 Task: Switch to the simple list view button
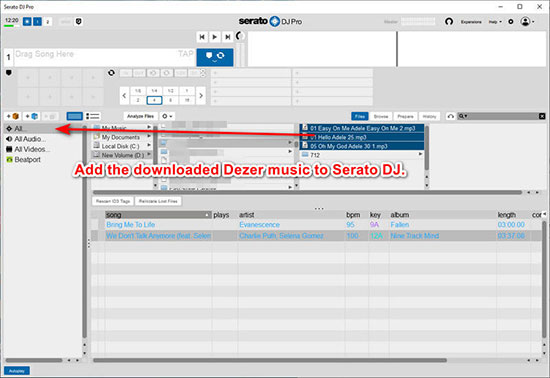click(x=93, y=116)
